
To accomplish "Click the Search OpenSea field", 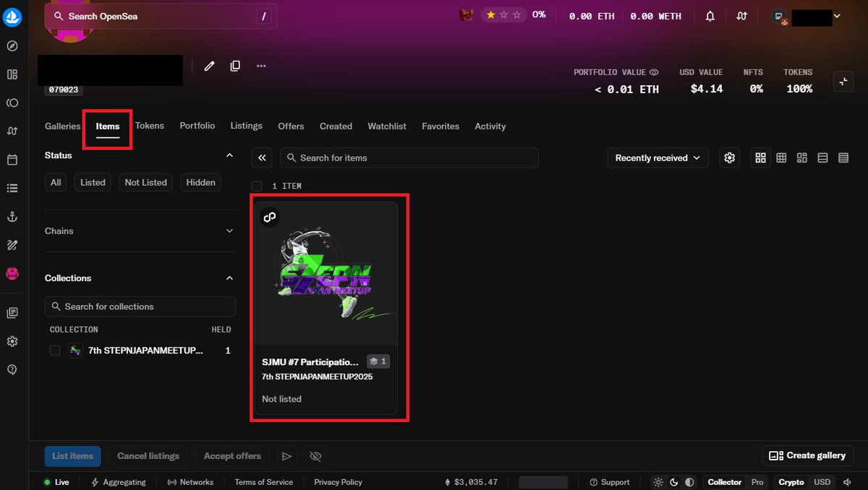I will point(161,16).
